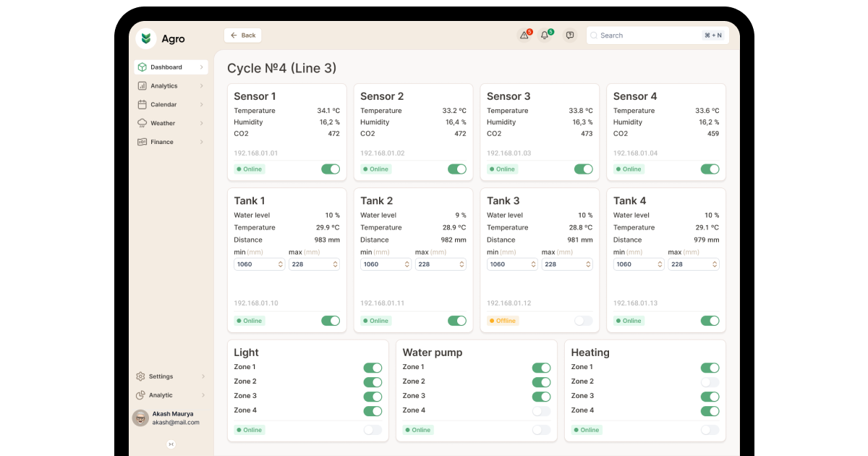This screenshot has height=456, width=868.
Task: Click the Settings gear icon
Action: coord(140,376)
